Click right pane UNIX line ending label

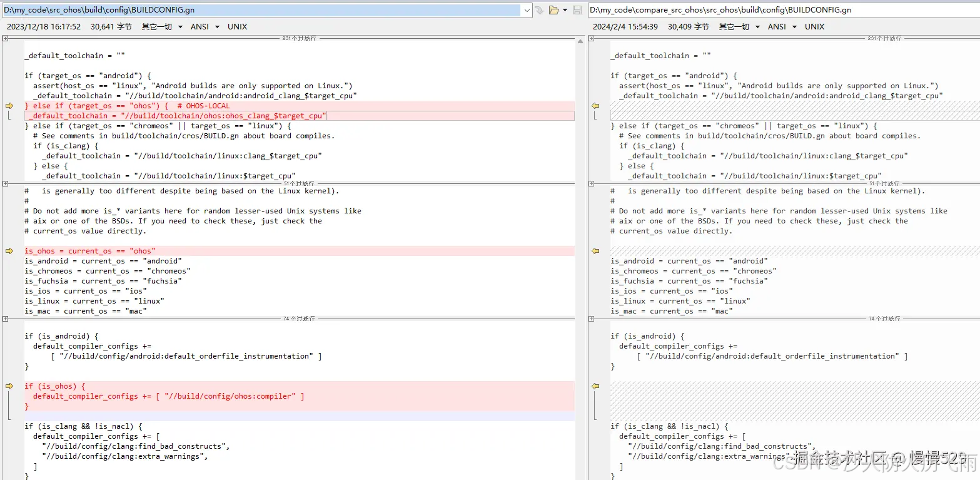click(814, 26)
